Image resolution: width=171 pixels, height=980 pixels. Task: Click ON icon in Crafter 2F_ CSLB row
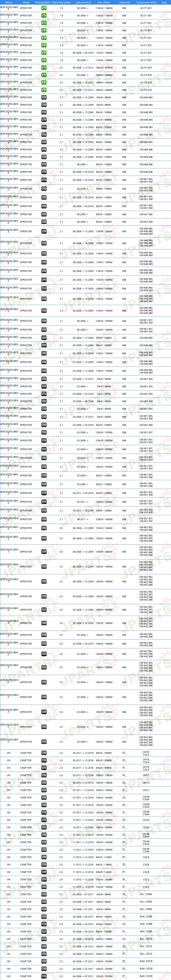44,872
